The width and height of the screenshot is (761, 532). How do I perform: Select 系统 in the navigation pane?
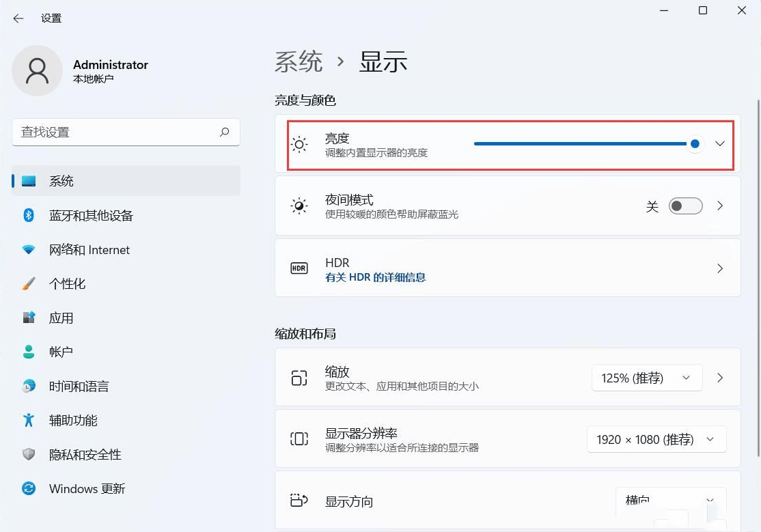(x=66, y=180)
